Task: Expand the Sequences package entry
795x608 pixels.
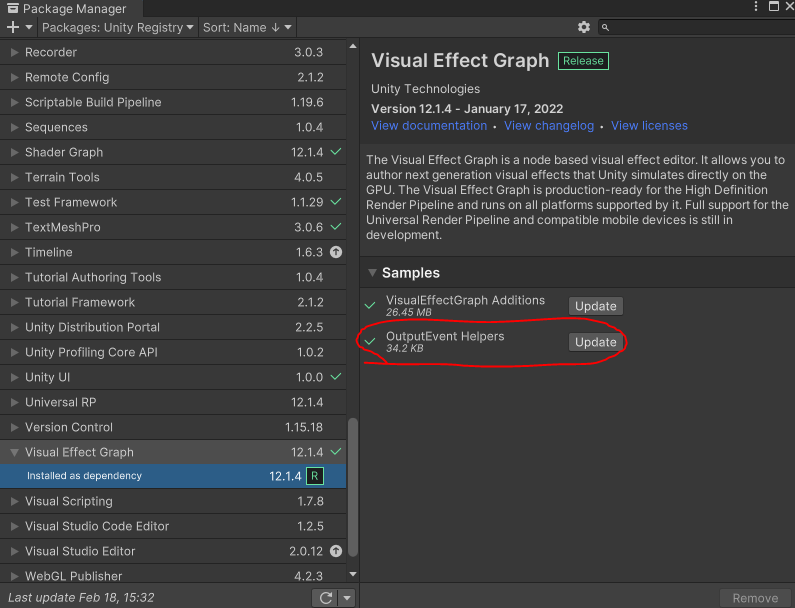Action: point(14,127)
